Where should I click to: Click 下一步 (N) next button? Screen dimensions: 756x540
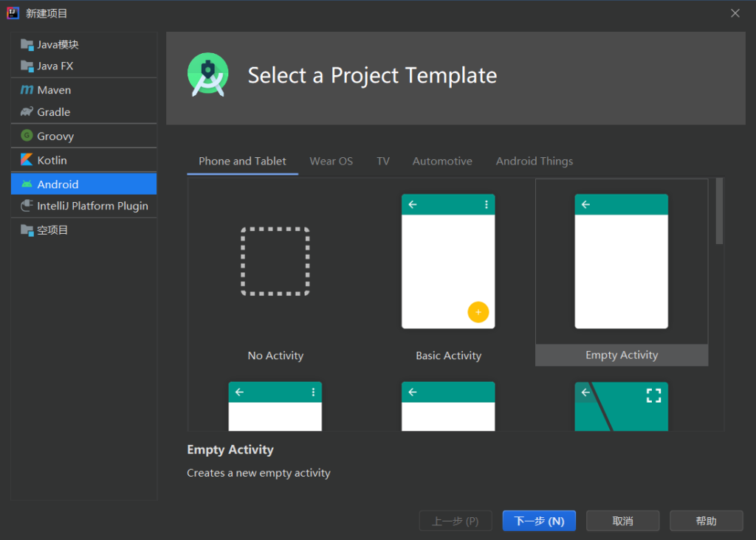click(539, 521)
